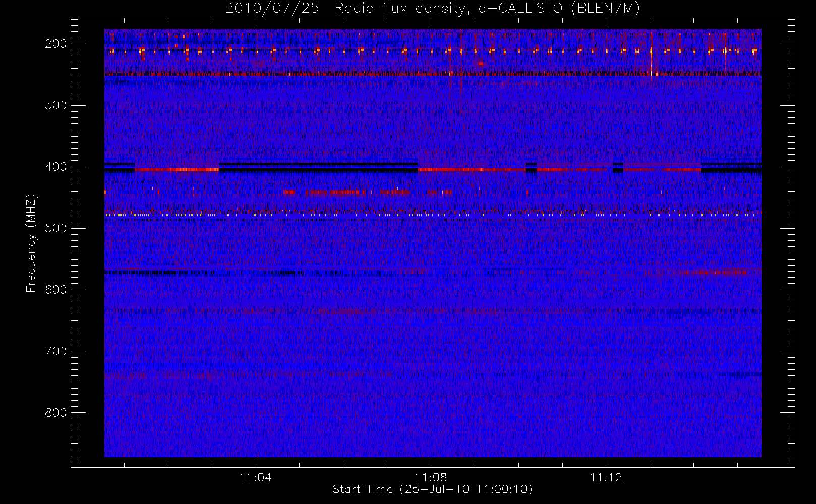Click the 11:12 time axis label

(606, 477)
